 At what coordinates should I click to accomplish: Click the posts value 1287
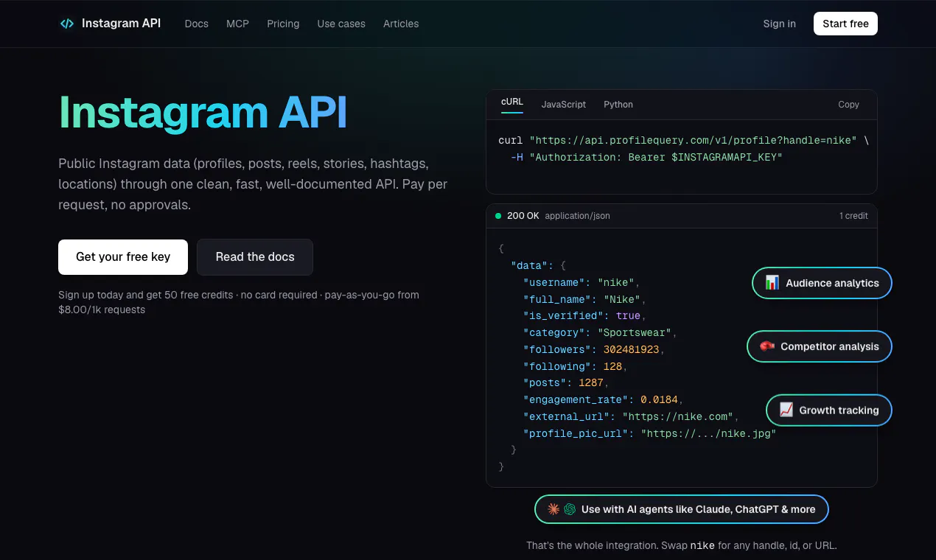coord(591,382)
